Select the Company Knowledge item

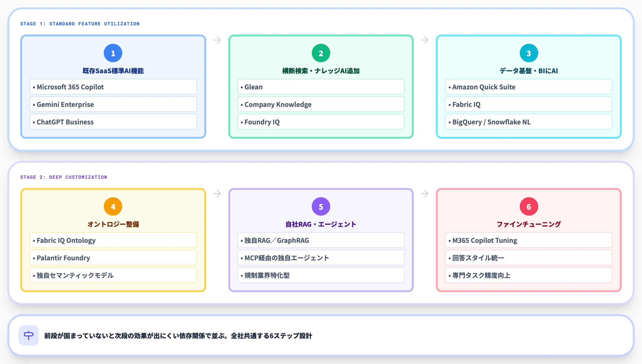pyautogui.click(x=321, y=104)
